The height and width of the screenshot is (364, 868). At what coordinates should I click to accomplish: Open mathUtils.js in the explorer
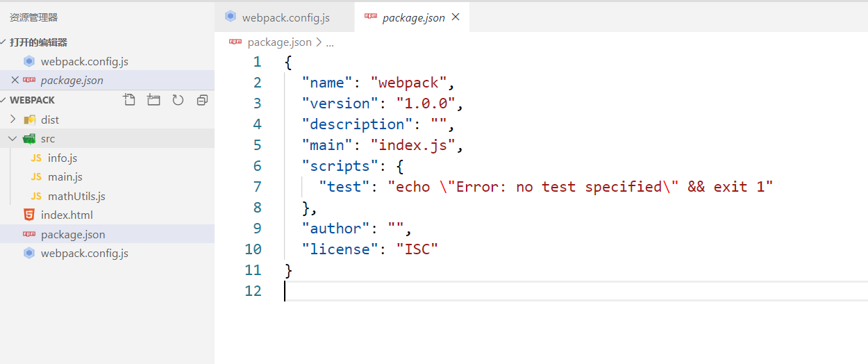click(x=76, y=197)
